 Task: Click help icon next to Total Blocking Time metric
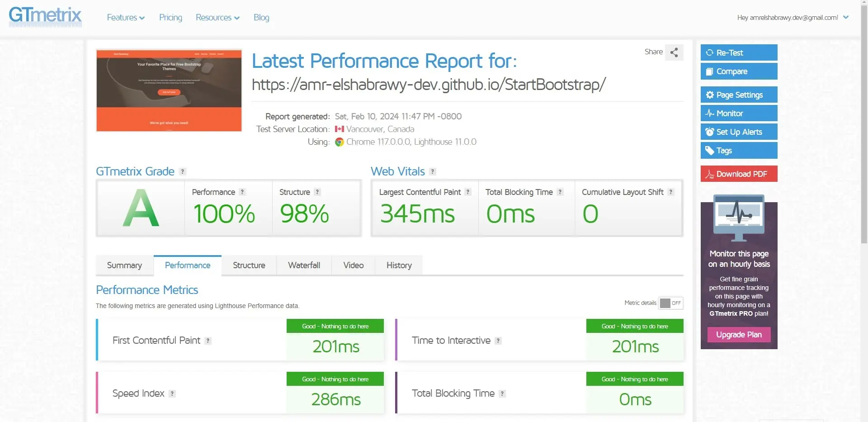click(502, 394)
